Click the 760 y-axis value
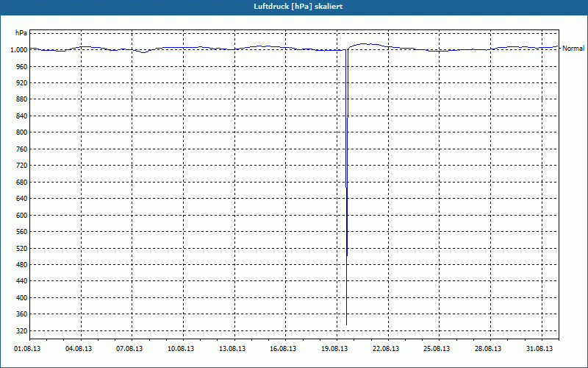Image resolution: width=588 pixels, height=368 pixels. point(21,149)
